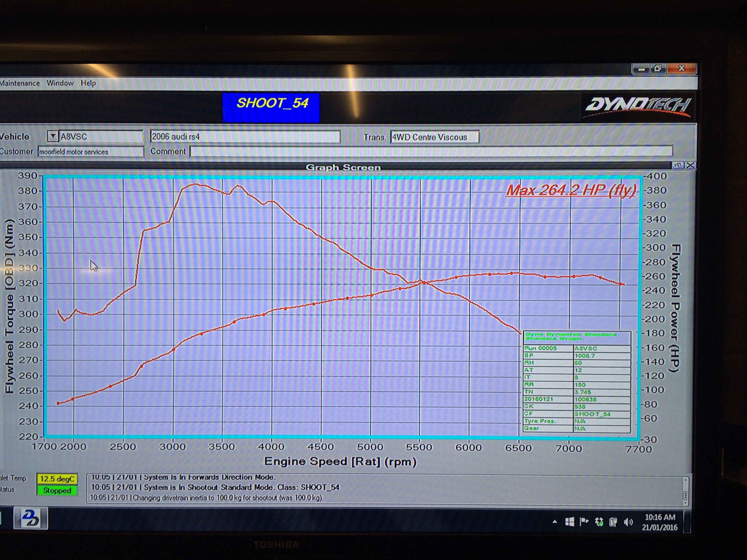
Task: Close the Graph Screen panel
Action: pos(690,165)
